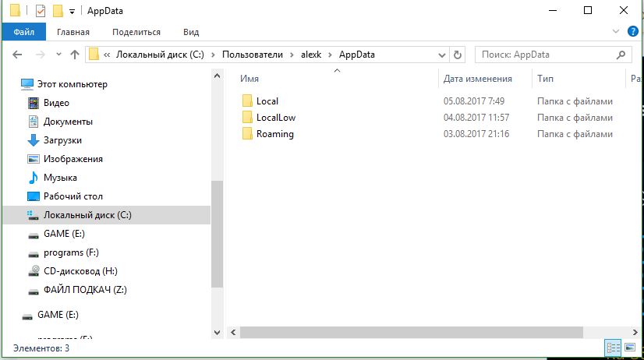Viewport: 644px width, 360px height.
Task: Sort by the Имя column header
Action: coord(249,79)
